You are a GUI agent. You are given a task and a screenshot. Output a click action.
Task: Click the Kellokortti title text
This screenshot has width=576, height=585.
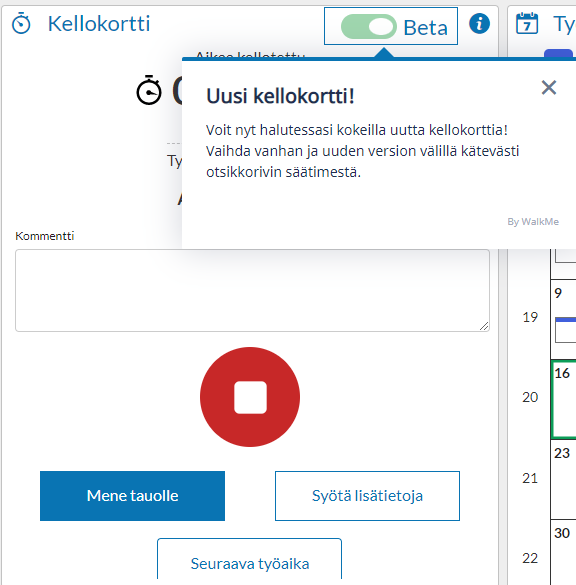click(99, 24)
